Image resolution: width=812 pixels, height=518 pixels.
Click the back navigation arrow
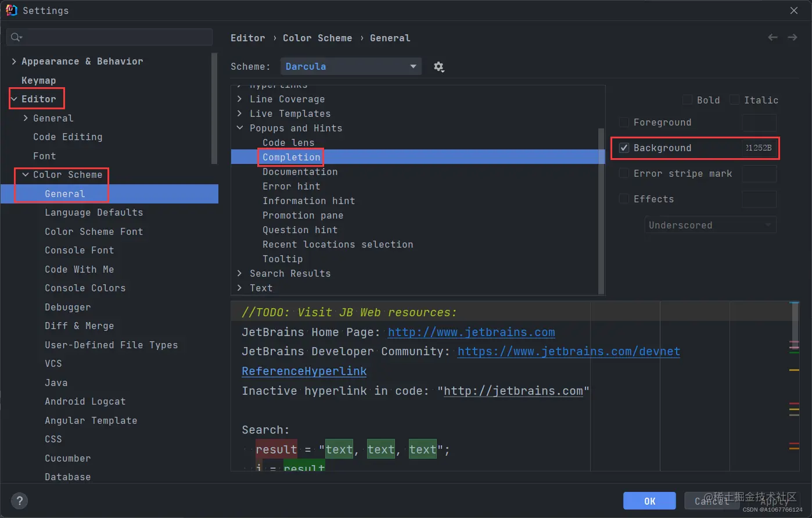click(773, 37)
